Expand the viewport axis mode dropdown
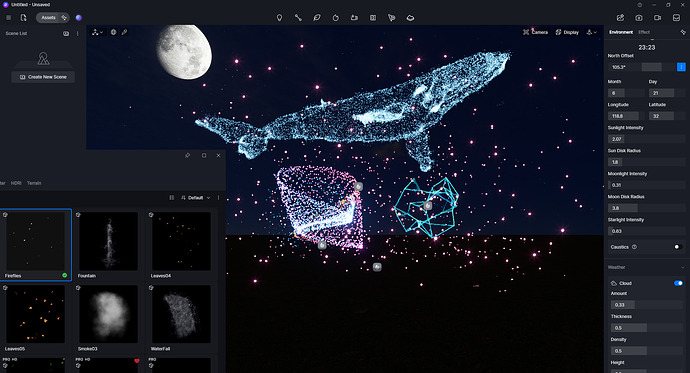The width and height of the screenshot is (690, 373). tap(97, 32)
